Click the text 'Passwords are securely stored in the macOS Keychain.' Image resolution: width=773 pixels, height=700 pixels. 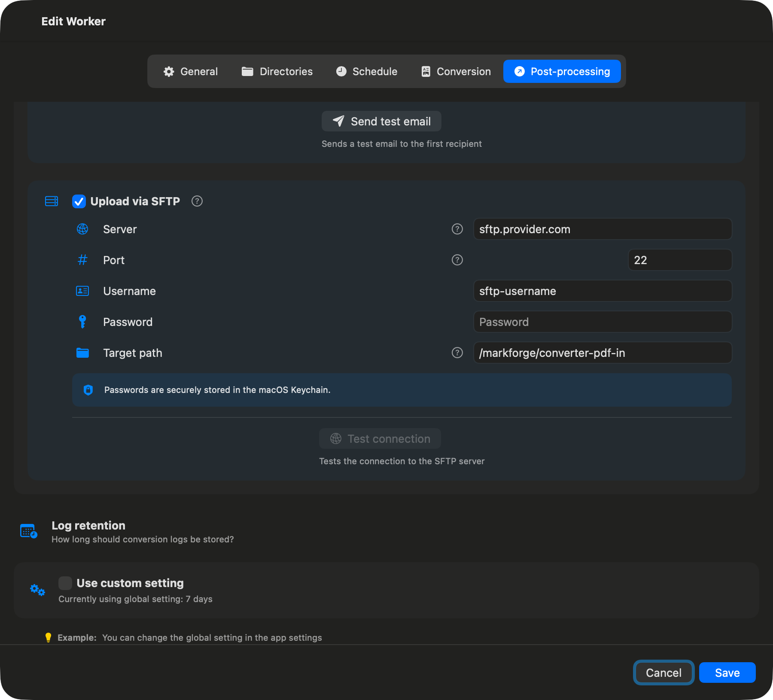(x=217, y=390)
